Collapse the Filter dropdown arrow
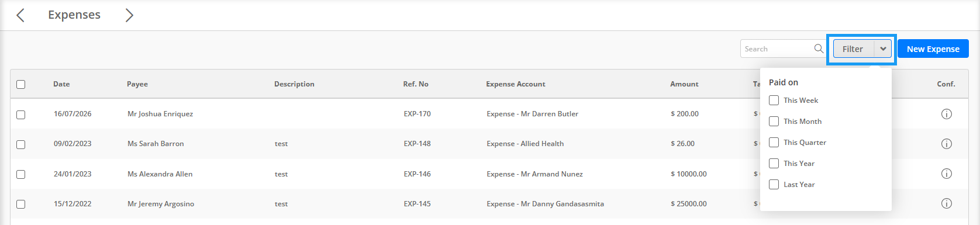 (883, 49)
